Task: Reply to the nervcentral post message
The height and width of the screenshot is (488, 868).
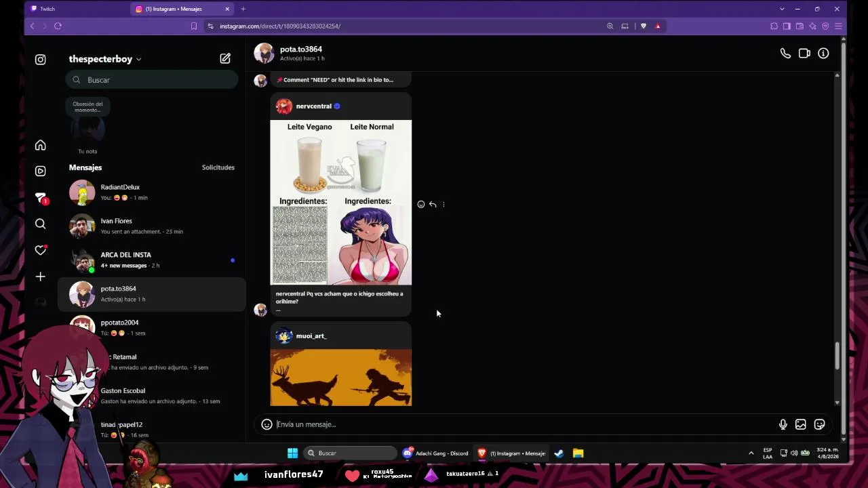Action: tap(433, 205)
